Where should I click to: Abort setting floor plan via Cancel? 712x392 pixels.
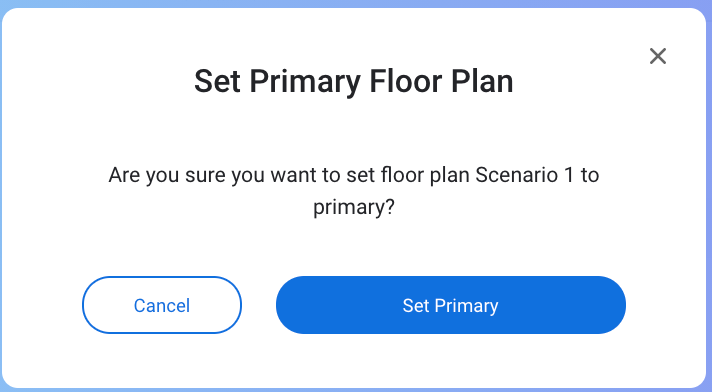click(x=162, y=305)
